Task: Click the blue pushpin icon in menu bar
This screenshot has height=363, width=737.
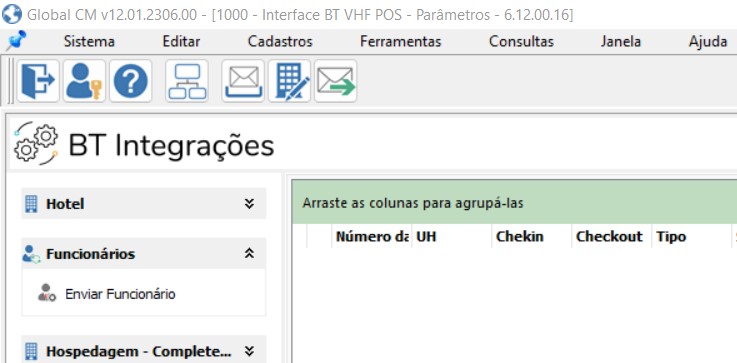Action: [16, 40]
